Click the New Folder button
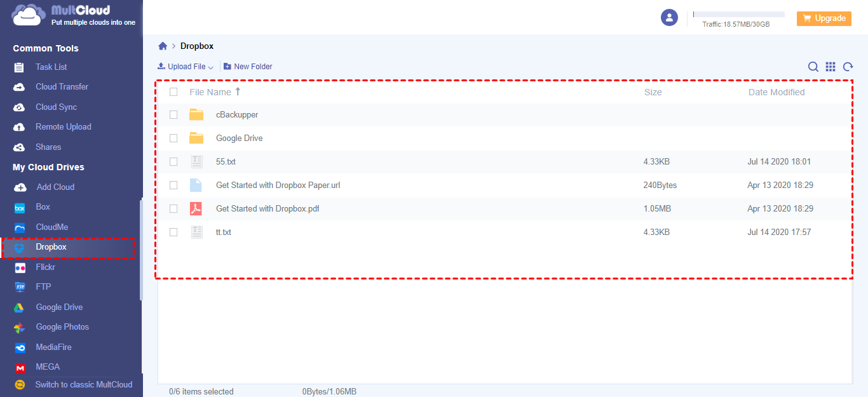868x397 pixels. (248, 67)
